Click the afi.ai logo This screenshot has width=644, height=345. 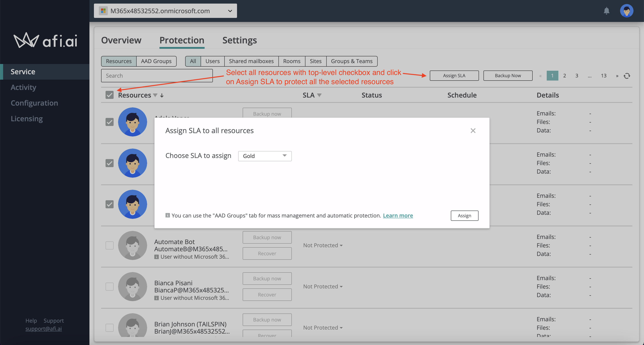tap(45, 40)
